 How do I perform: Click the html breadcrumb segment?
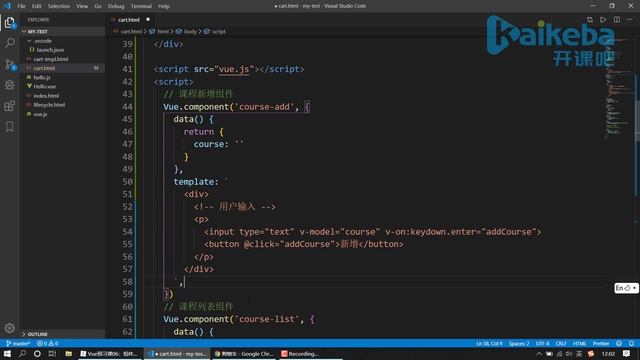coord(162,31)
